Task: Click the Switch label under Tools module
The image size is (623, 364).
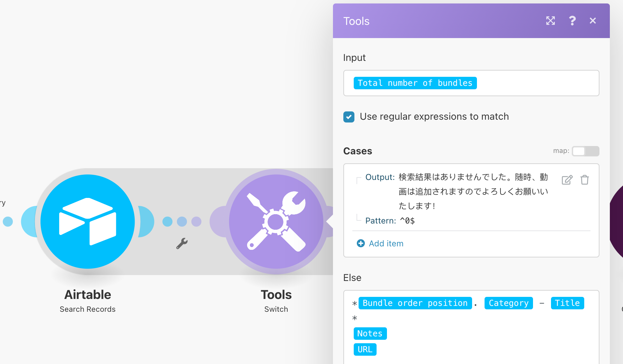Action: tap(276, 309)
